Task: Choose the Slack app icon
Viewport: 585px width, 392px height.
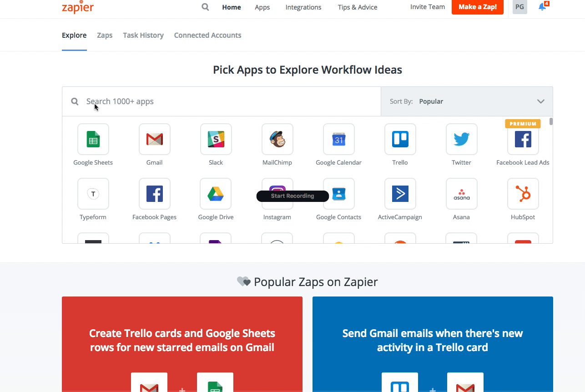Action: 216,139
